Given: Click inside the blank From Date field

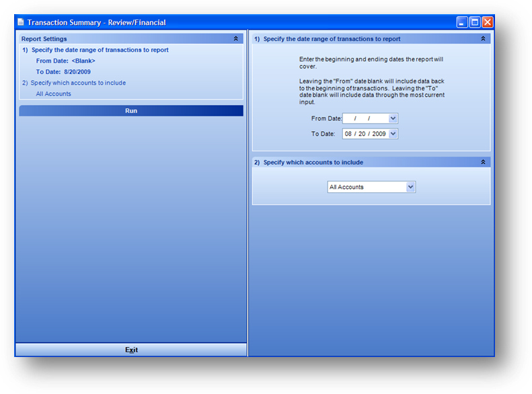Looking at the screenshot, I should point(365,118).
